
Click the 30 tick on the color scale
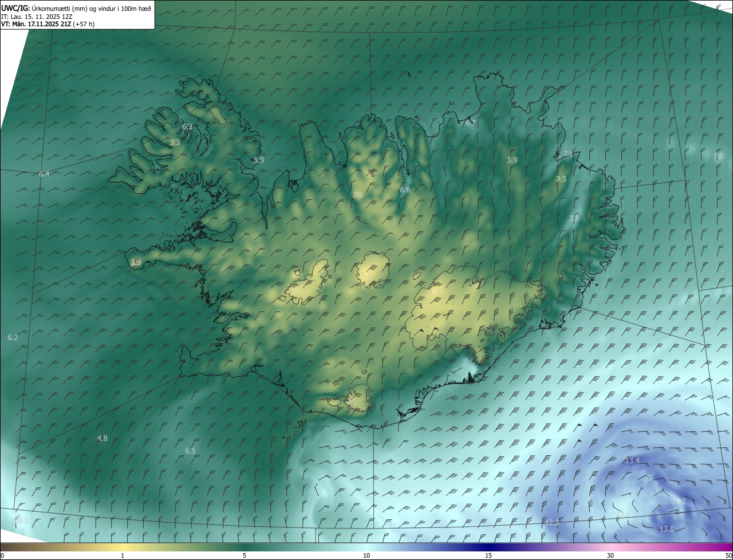(x=610, y=555)
